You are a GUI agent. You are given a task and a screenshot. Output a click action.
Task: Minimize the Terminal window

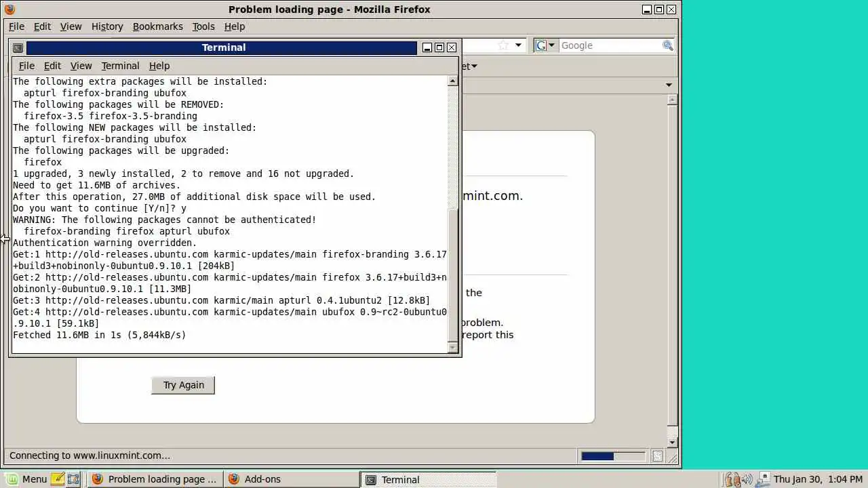click(x=427, y=47)
